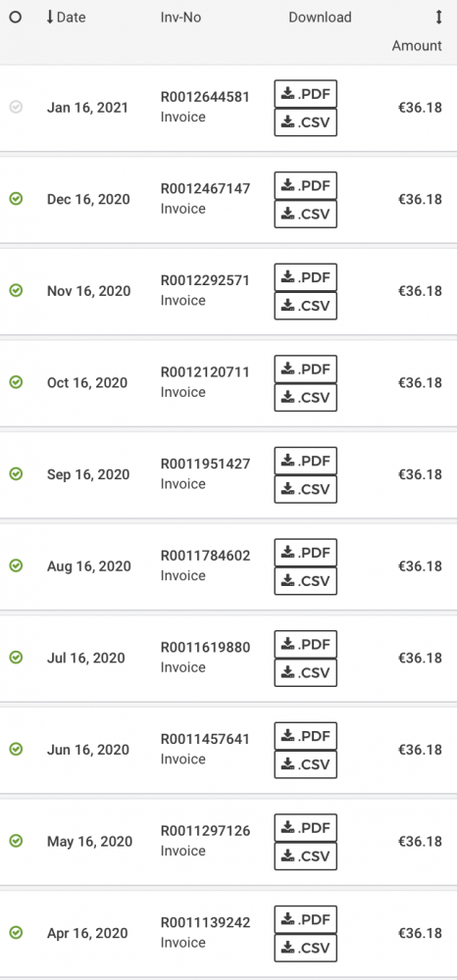Open invoice number R0011297126
457x980 pixels.
[x=205, y=831]
